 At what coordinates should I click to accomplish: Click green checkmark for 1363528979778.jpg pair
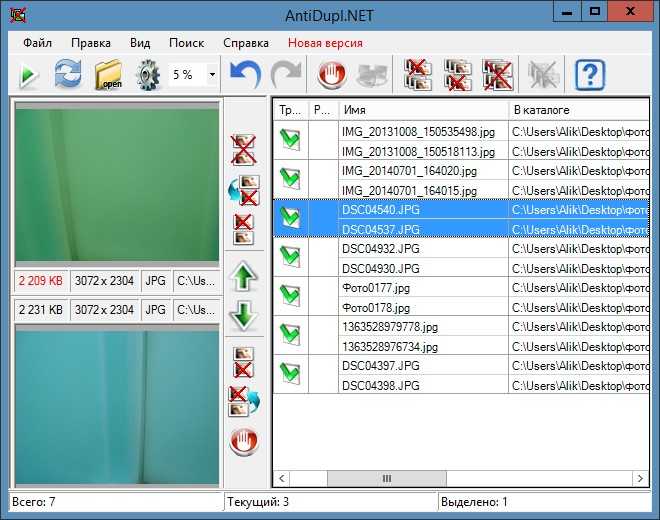pyautogui.click(x=290, y=334)
